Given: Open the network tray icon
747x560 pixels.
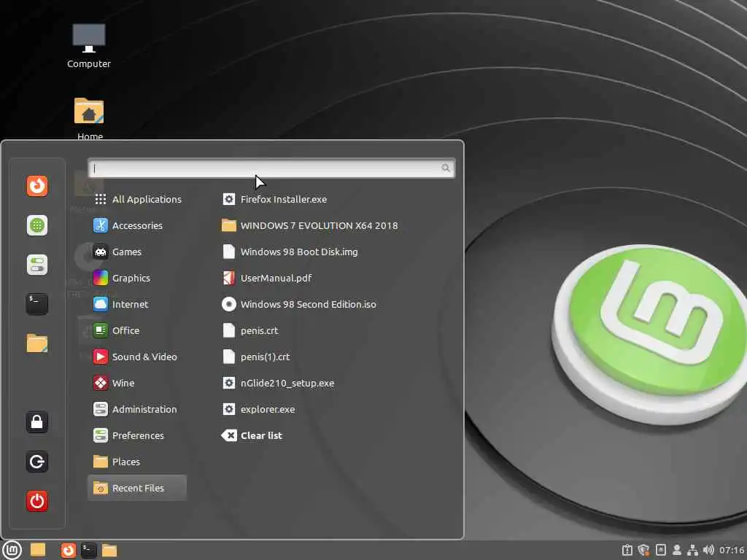Looking at the screenshot, I should tap(693, 550).
